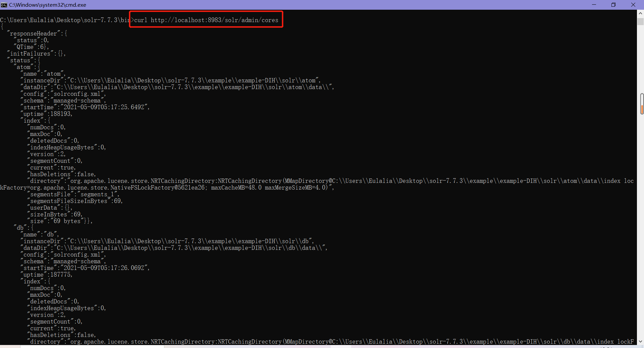Viewport: 644px width, 348px height.
Task: Click the "size":"69 bytes" line
Action: pos(60,221)
